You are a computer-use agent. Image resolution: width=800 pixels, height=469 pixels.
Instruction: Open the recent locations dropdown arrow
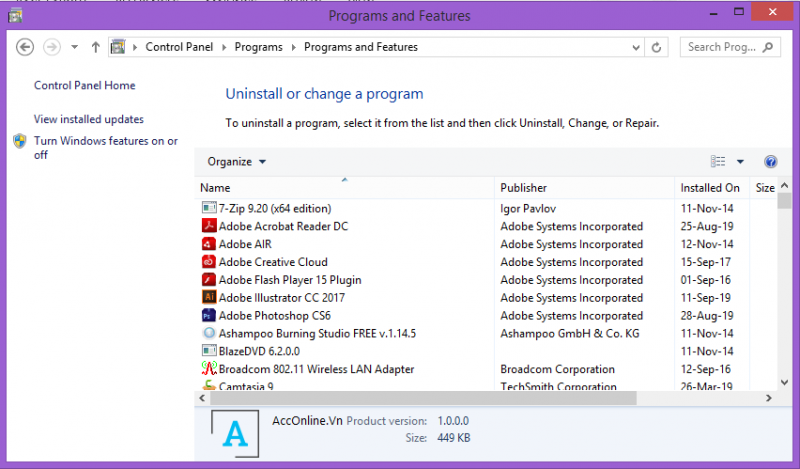74,47
